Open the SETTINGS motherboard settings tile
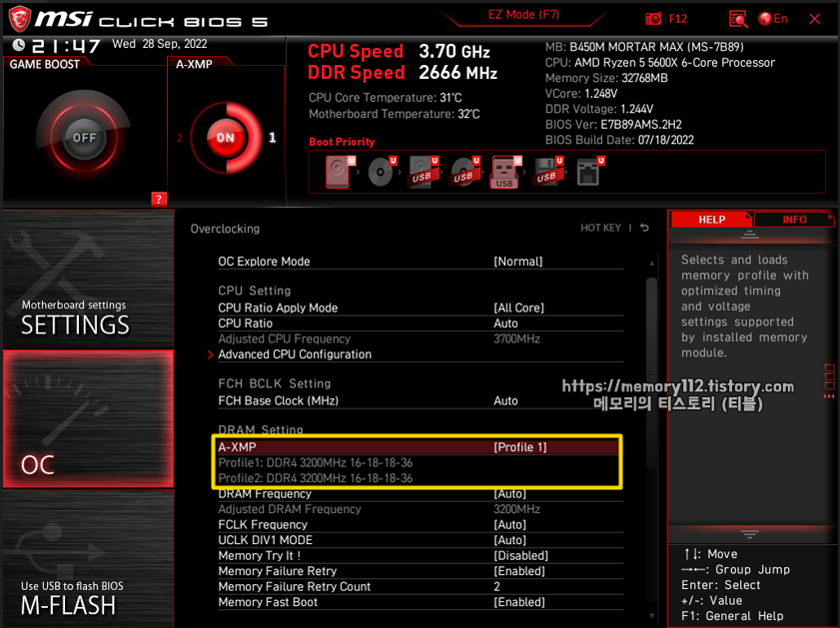840x628 pixels. [88, 279]
